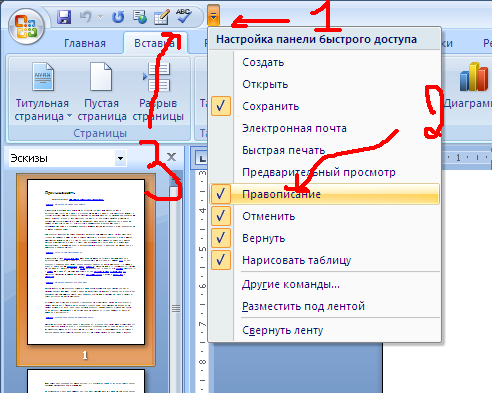Viewport: 492px width, 393px height.
Task: Click the Undo arrow icon
Action: coord(86,17)
